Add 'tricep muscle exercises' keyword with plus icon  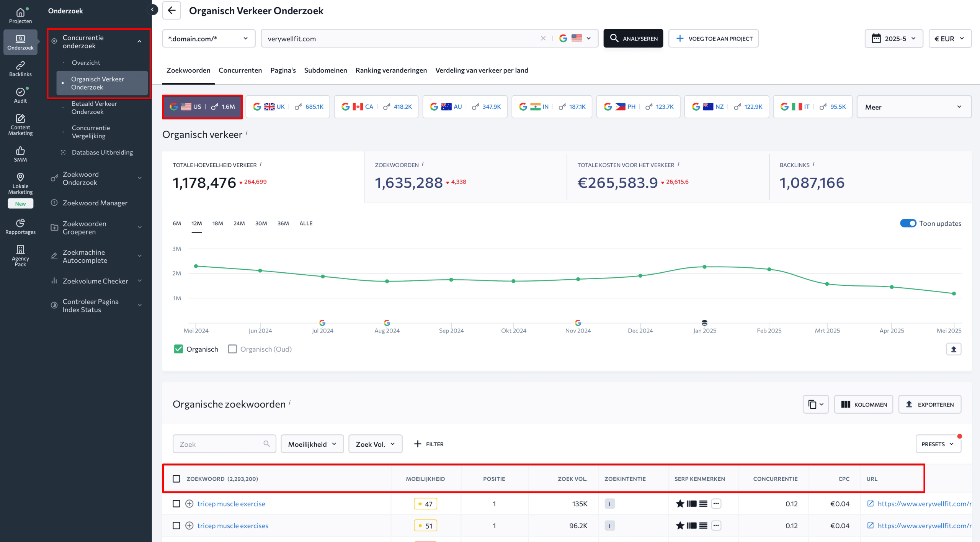[x=189, y=526]
